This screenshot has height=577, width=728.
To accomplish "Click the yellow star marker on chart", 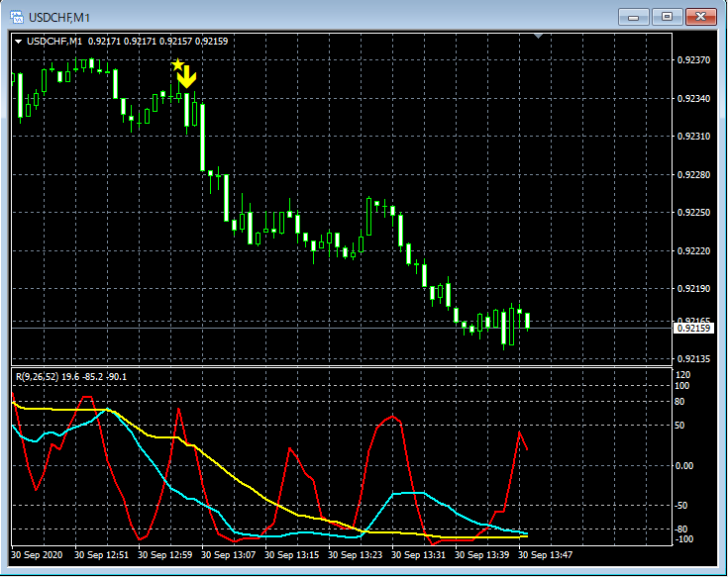I will 177,64.
